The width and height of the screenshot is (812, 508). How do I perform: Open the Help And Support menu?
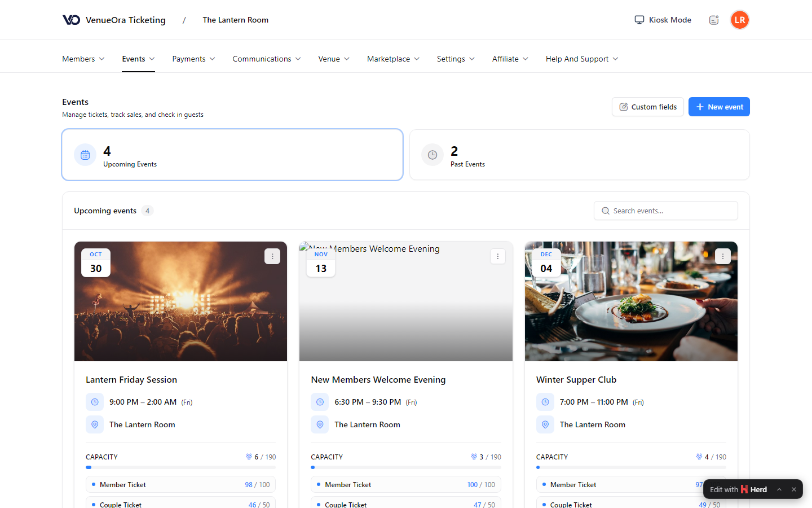tap(582, 59)
